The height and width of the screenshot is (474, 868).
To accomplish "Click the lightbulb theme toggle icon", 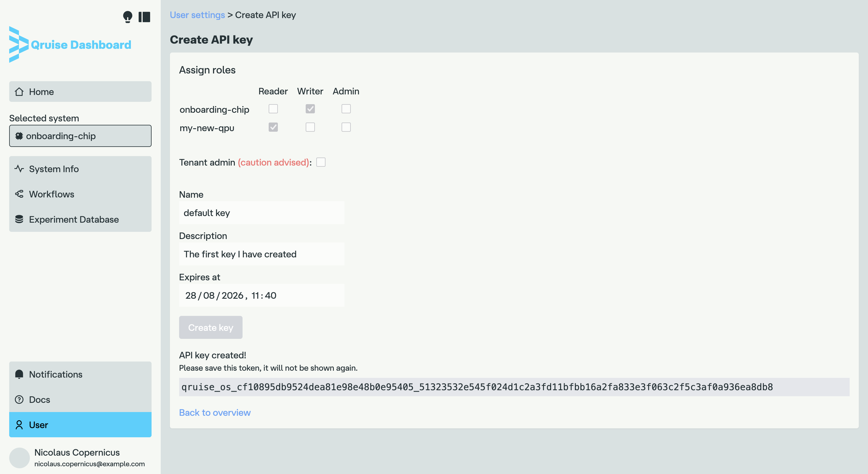I will click(128, 17).
